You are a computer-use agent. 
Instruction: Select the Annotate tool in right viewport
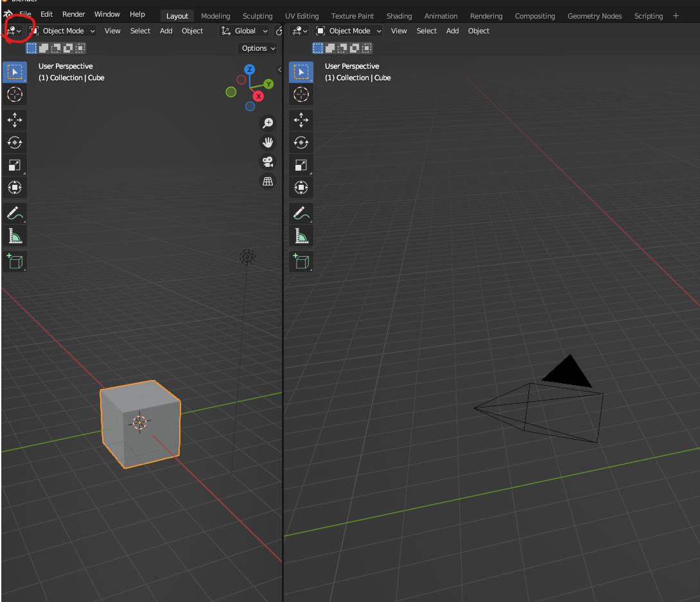301,213
